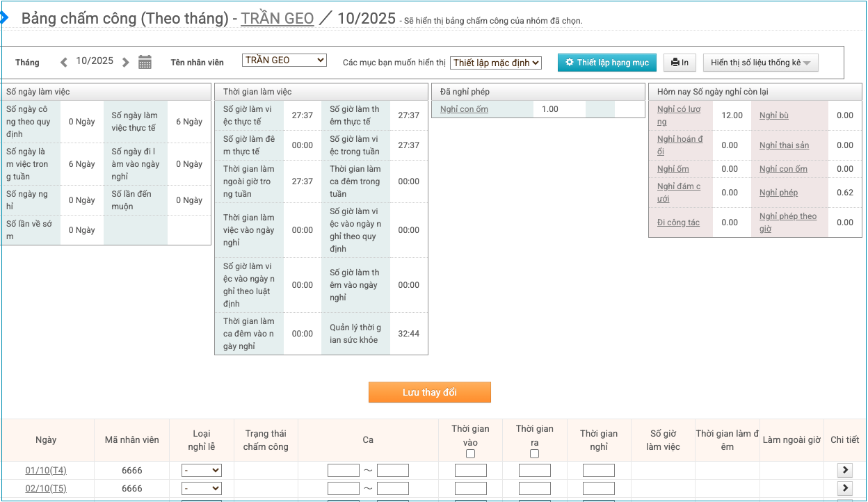Open details arrow for 01/10 row
The image size is (868, 502).
click(x=845, y=471)
